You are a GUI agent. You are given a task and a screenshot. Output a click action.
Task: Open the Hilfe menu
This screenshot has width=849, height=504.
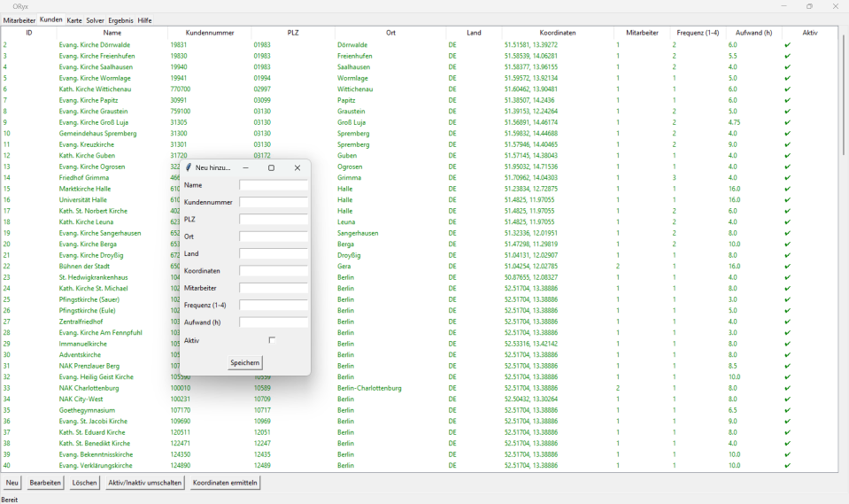(145, 20)
